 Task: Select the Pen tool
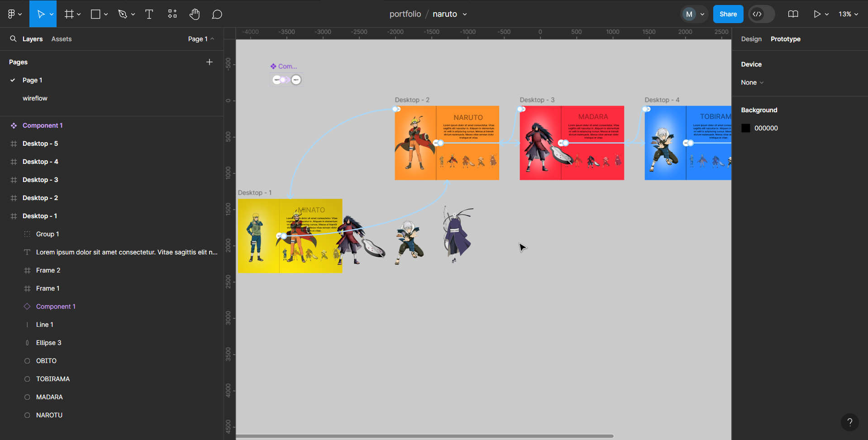click(x=123, y=14)
